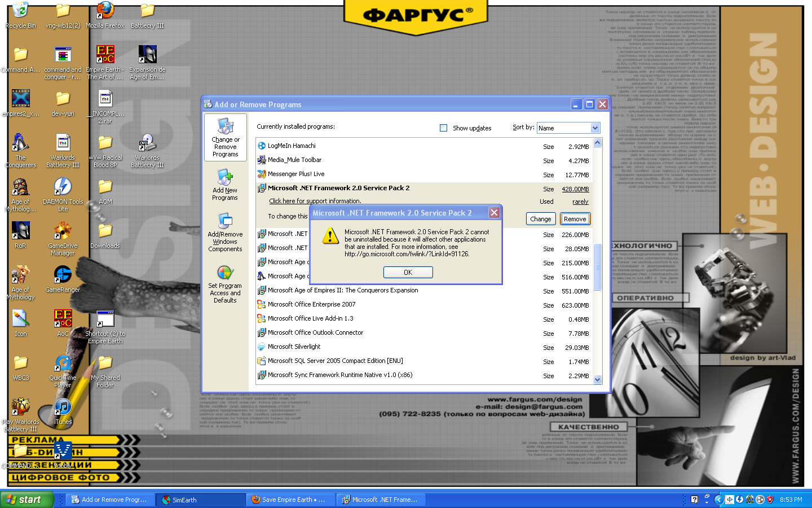
Task: Select LogMeIn Hamachi in the program list
Action: tap(292, 146)
